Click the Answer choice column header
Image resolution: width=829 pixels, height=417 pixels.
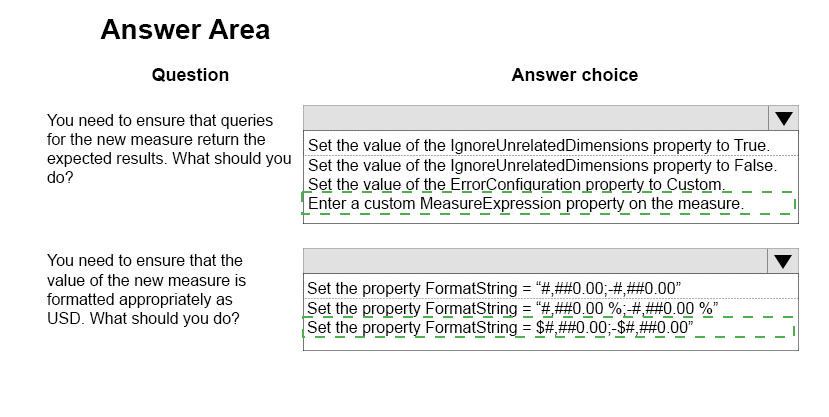(x=575, y=75)
